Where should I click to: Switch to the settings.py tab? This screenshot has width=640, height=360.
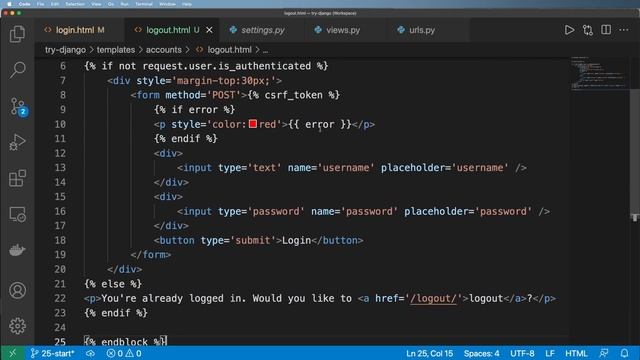click(x=262, y=30)
